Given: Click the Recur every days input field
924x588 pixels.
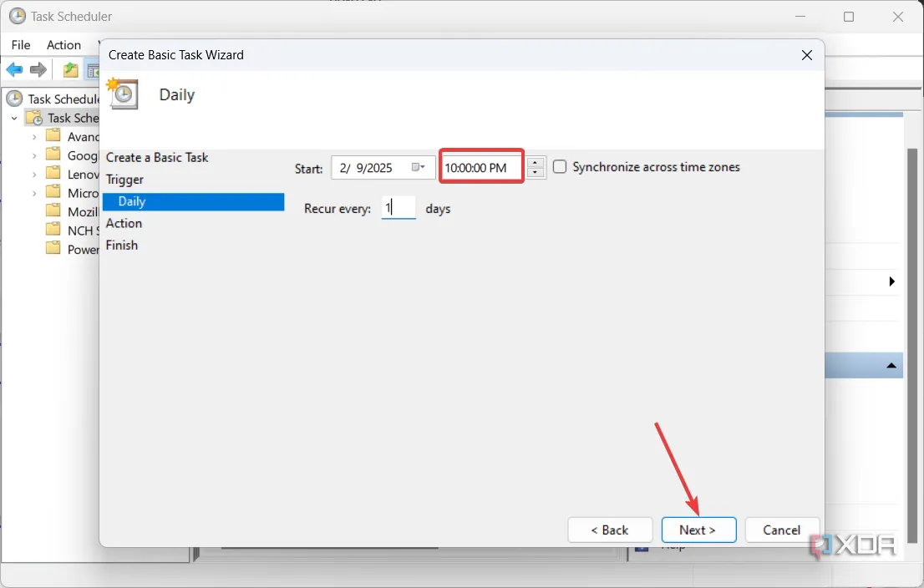Looking at the screenshot, I should click(399, 208).
